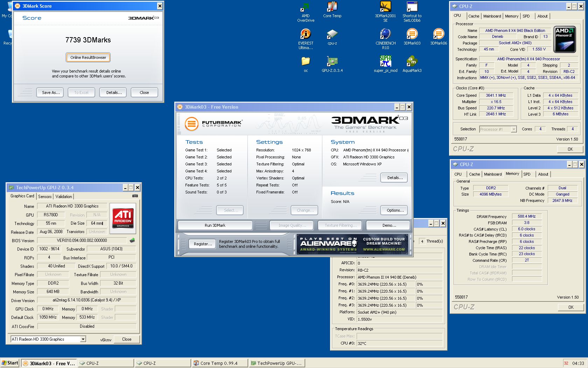Click the taskbar clock showing 04:33
The height and width of the screenshot is (368, 588).
click(x=578, y=363)
